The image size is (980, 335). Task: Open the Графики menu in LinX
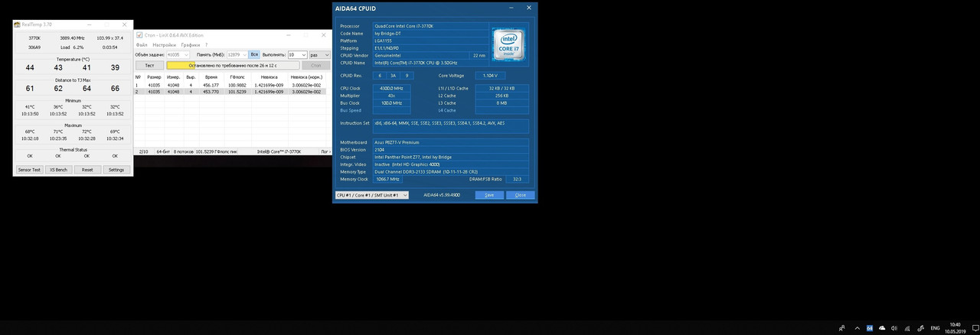pos(191,45)
